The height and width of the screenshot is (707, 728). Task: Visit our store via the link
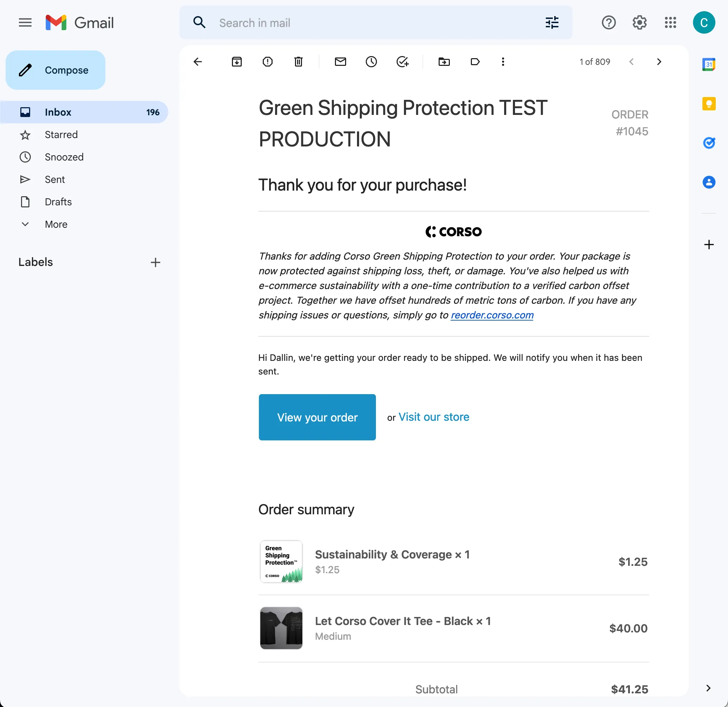click(x=434, y=417)
